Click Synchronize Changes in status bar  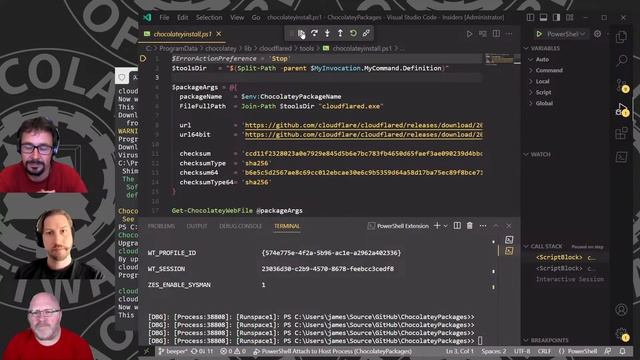(202, 351)
